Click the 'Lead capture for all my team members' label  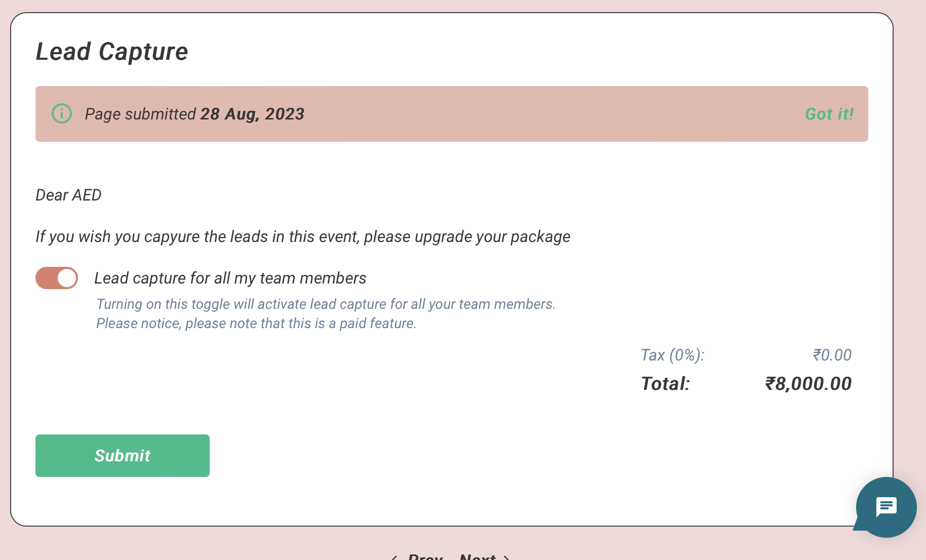[x=230, y=278]
